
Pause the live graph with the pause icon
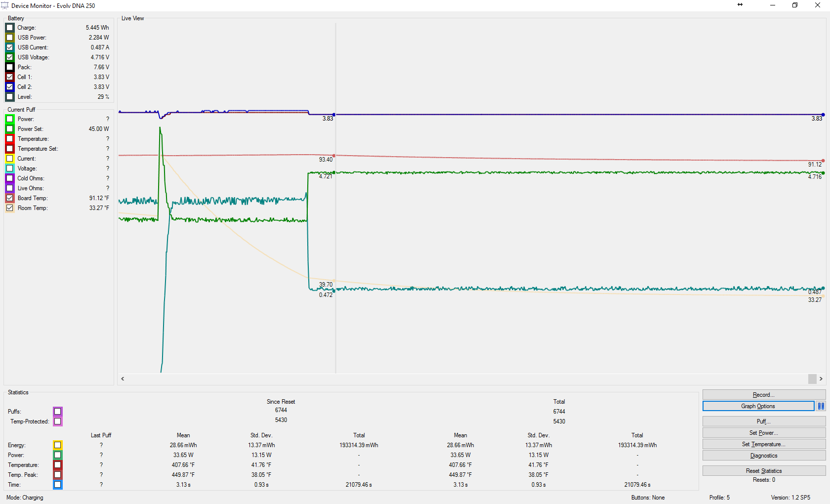821,406
